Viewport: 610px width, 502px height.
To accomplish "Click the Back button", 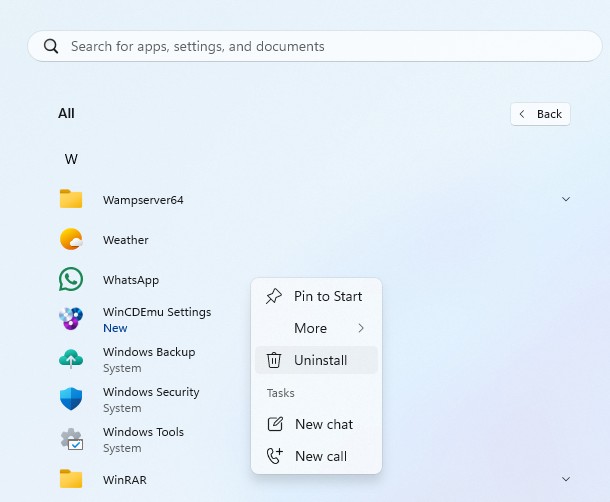I will [540, 114].
